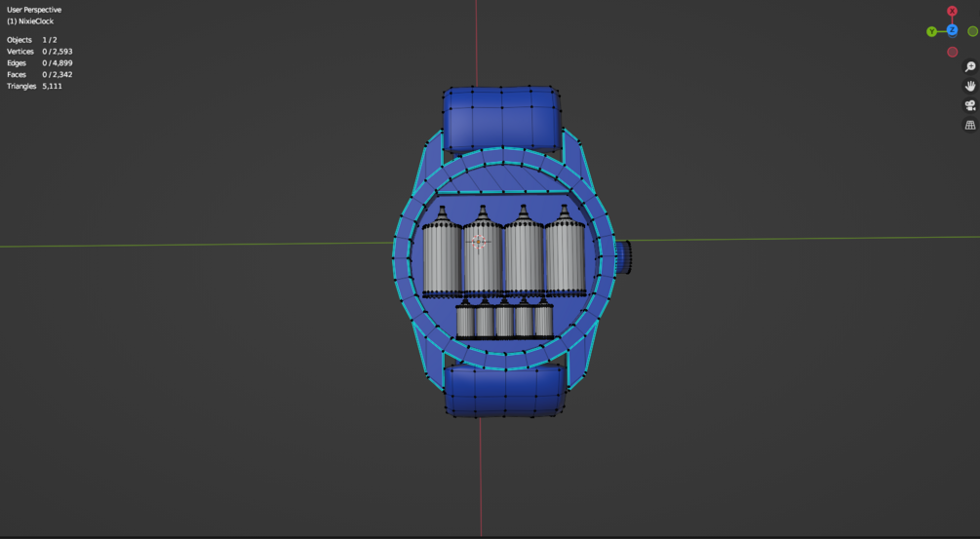Select the leftmost large Nixie tube
The height and width of the screenshot is (539, 980).
pyautogui.click(x=442, y=251)
